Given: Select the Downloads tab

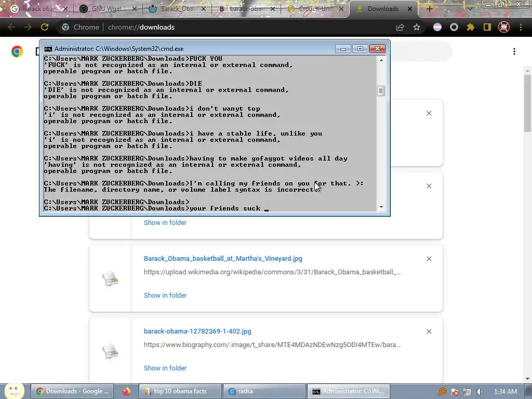Looking at the screenshot, I should click(383, 9).
